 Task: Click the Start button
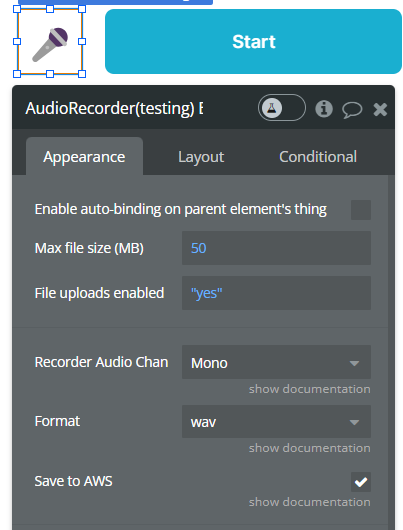[x=253, y=42]
